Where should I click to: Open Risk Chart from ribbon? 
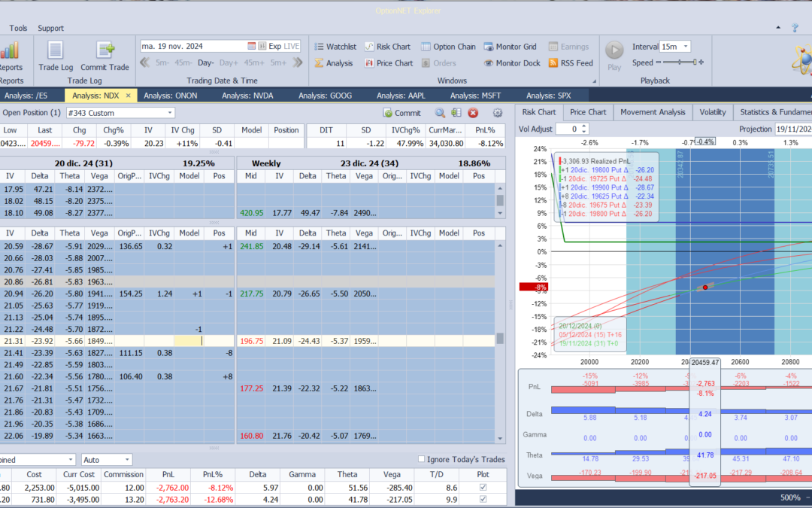tap(387, 47)
